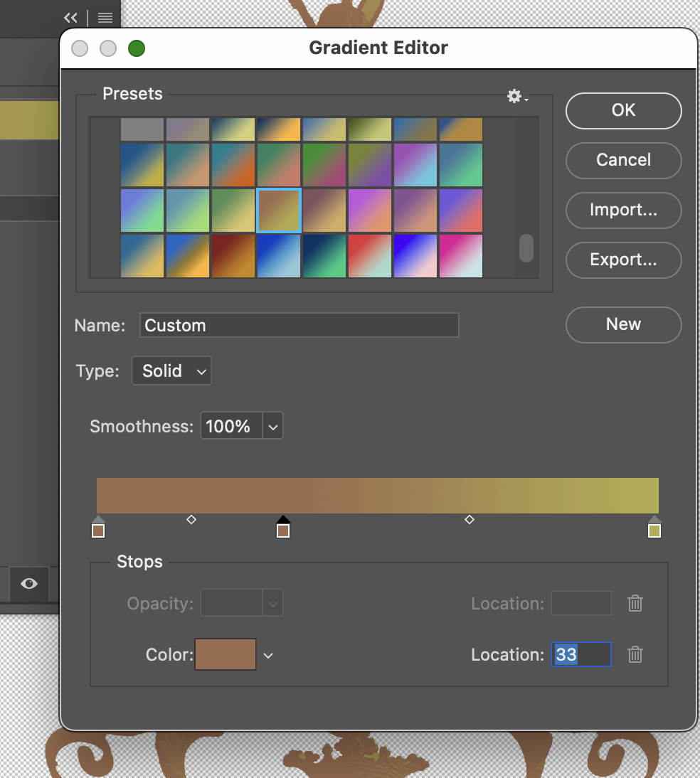The width and height of the screenshot is (700, 778).
Task: Export the current gradients
Action: (623, 260)
